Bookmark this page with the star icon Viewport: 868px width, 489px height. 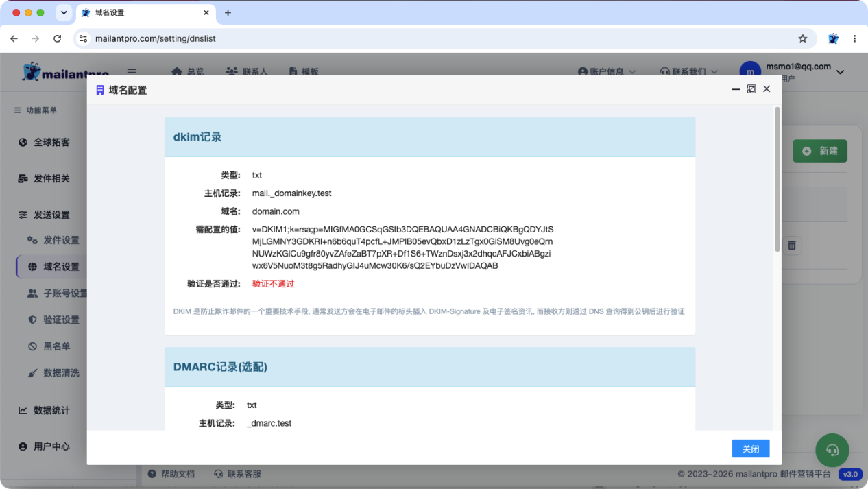tap(803, 38)
